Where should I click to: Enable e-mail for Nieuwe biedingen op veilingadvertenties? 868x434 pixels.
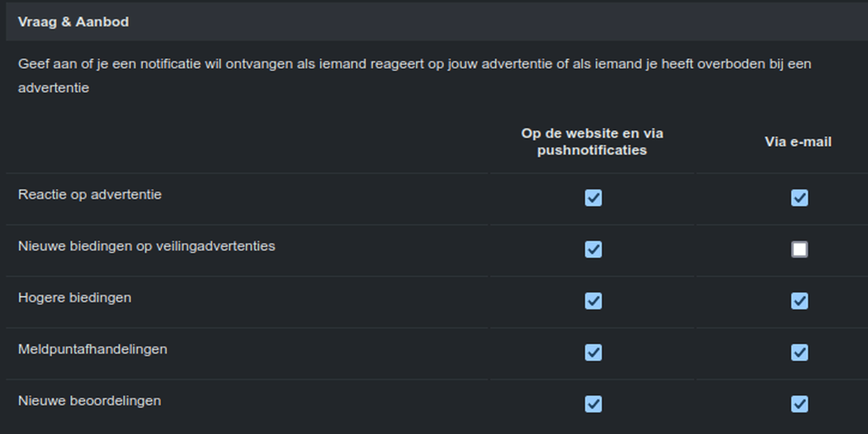(799, 249)
